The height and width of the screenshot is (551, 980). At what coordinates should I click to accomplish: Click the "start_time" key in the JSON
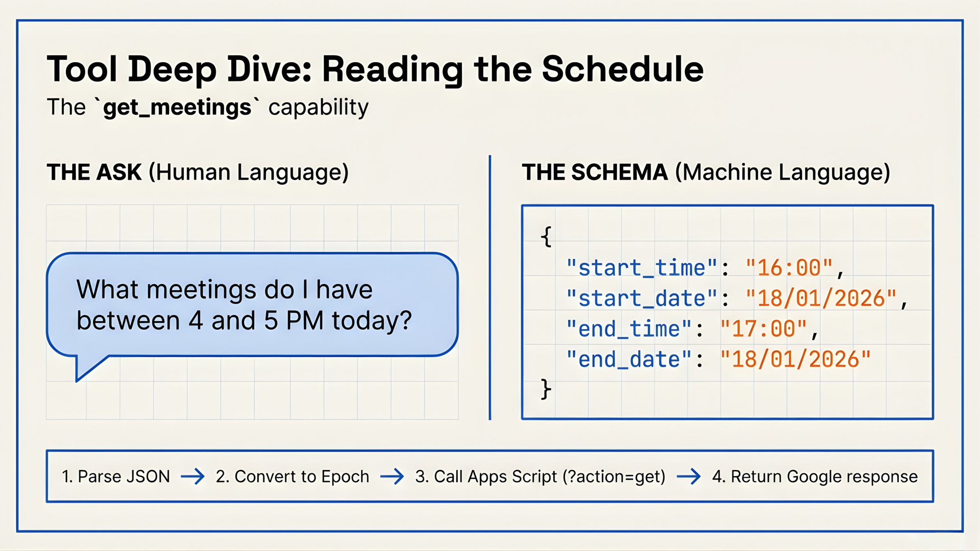[x=641, y=268]
